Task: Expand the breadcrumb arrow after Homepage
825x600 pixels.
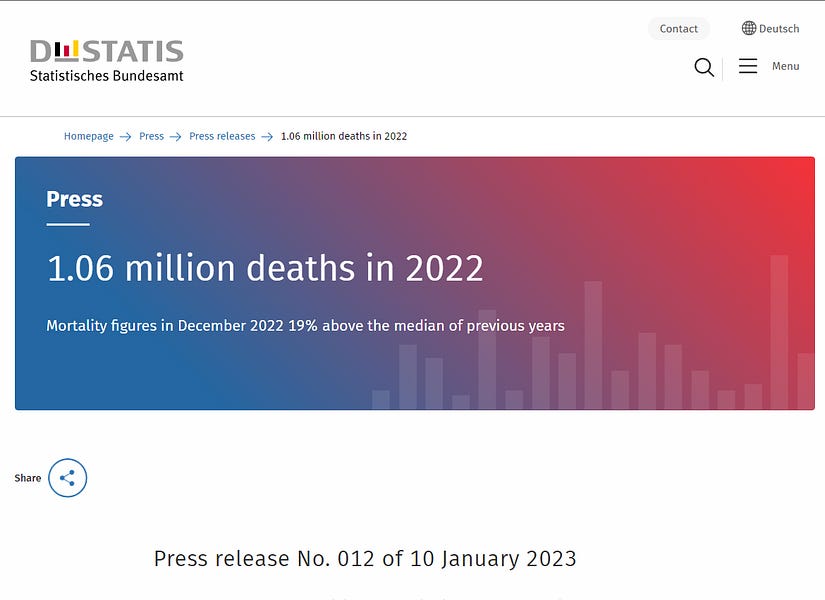Action: pyautogui.click(x=125, y=136)
